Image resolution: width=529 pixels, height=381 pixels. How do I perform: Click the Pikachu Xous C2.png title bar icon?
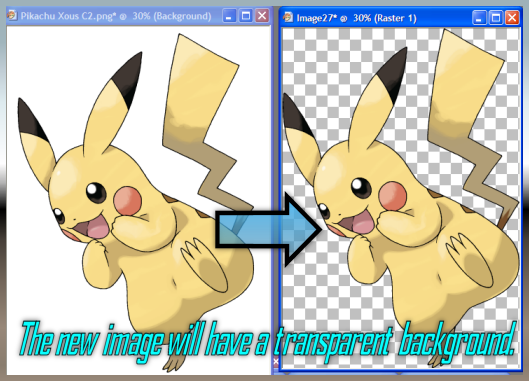click(12, 16)
